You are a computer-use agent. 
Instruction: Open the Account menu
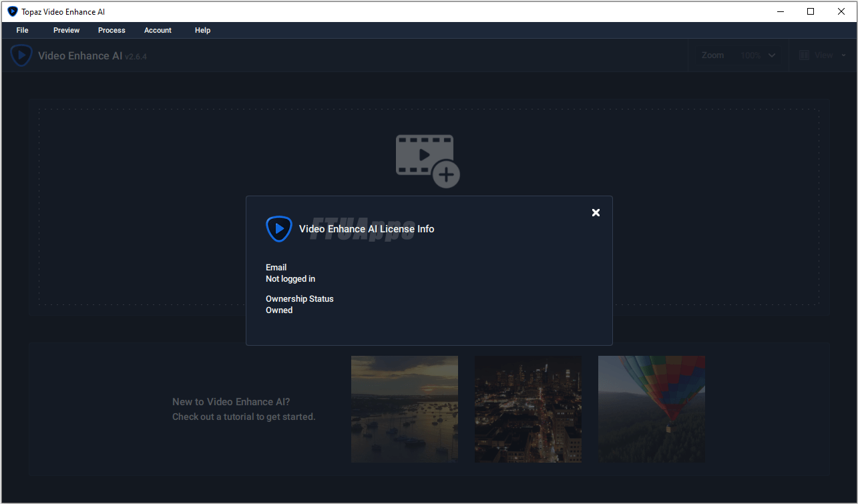point(158,30)
